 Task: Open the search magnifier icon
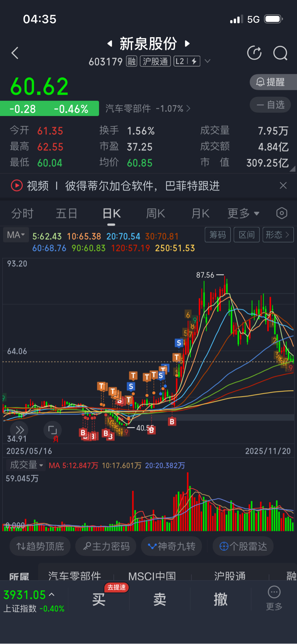(x=280, y=53)
